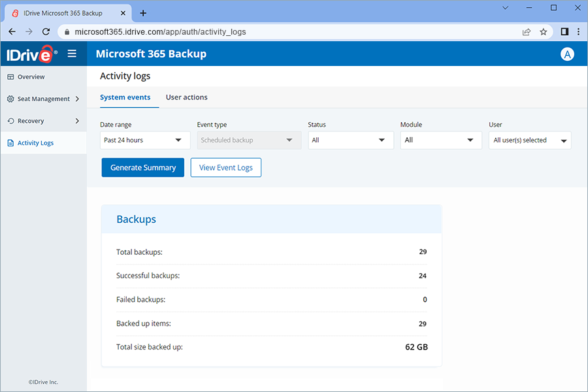Click the Activity Logs document icon

tap(10, 143)
